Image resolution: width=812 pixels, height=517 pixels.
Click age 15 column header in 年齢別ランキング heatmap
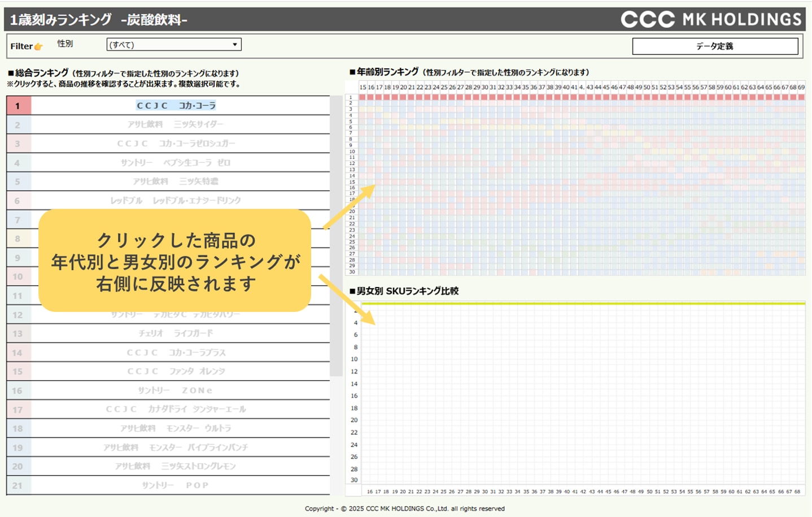pyautogui.click(x=363, y=88)
